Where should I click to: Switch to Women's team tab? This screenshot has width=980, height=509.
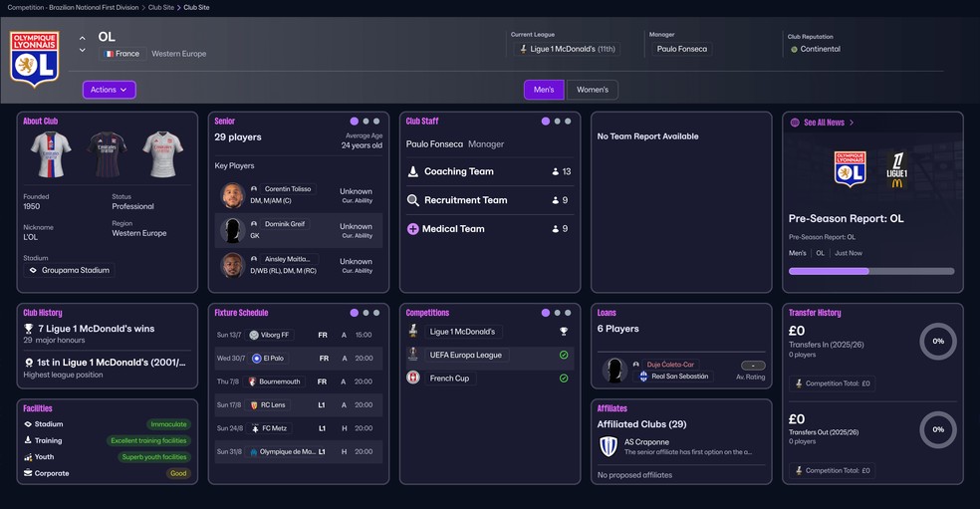(592, 90)
